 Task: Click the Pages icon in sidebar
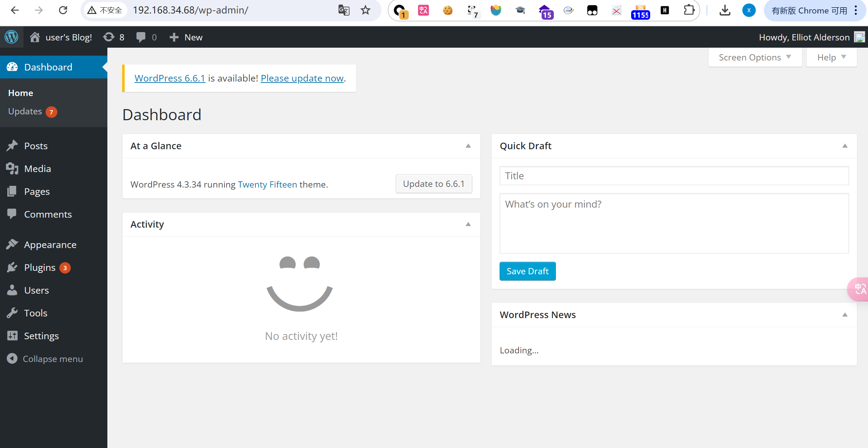(12, 191)
